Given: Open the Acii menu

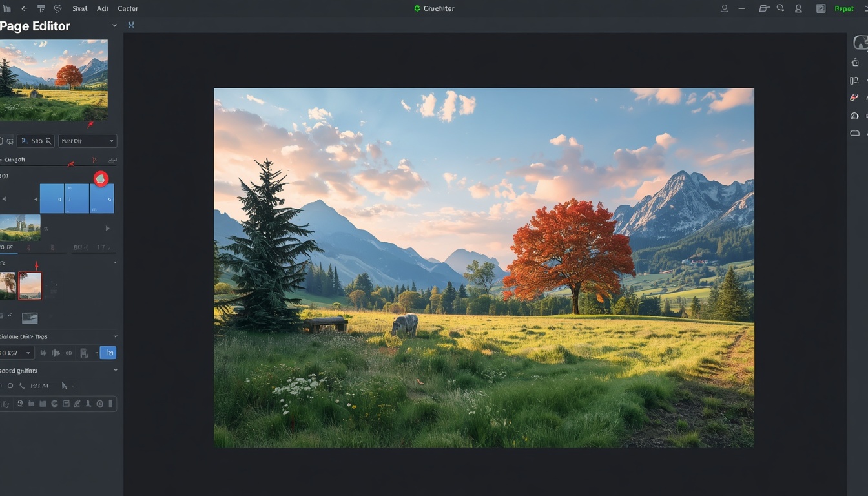Looking at the screenshot, I should [x=103, y=8].
